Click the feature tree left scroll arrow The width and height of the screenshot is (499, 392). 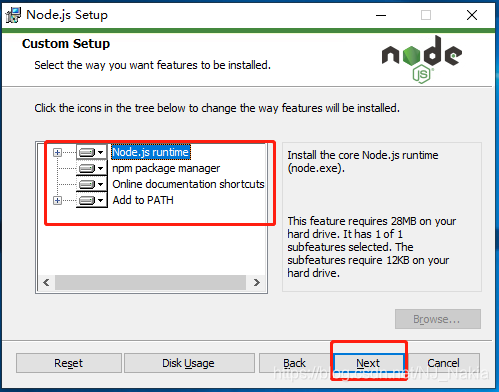(46, 283)
